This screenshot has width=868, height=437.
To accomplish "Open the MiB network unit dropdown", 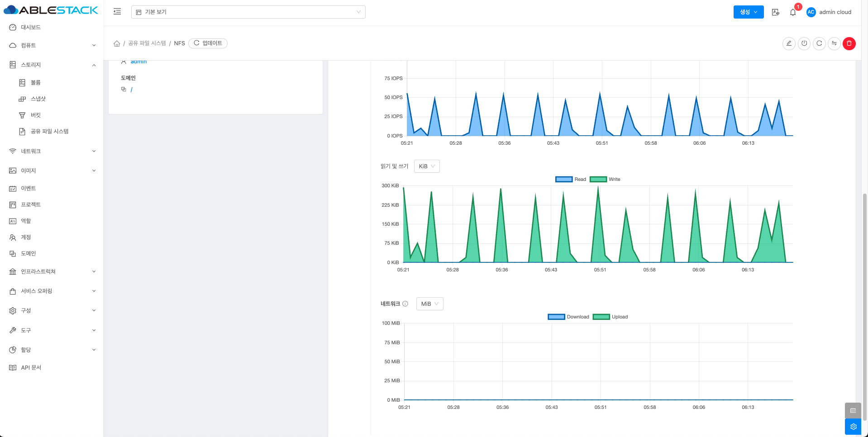I will coord(429,304).
